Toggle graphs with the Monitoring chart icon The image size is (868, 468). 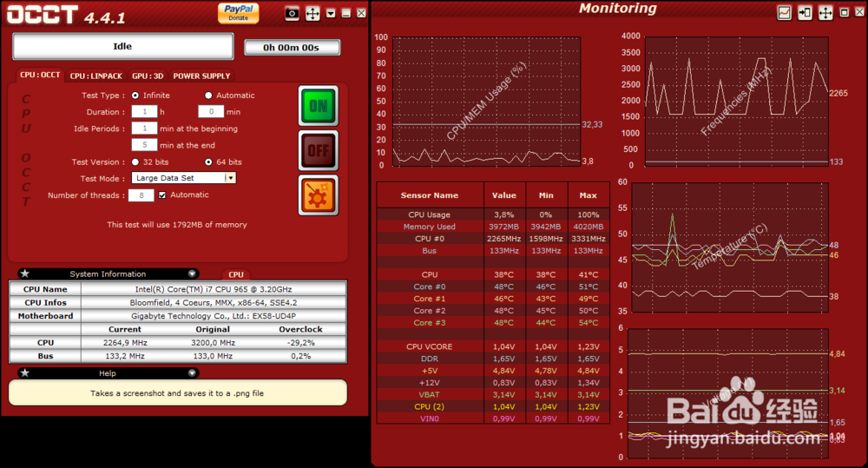tap(785, 13)
